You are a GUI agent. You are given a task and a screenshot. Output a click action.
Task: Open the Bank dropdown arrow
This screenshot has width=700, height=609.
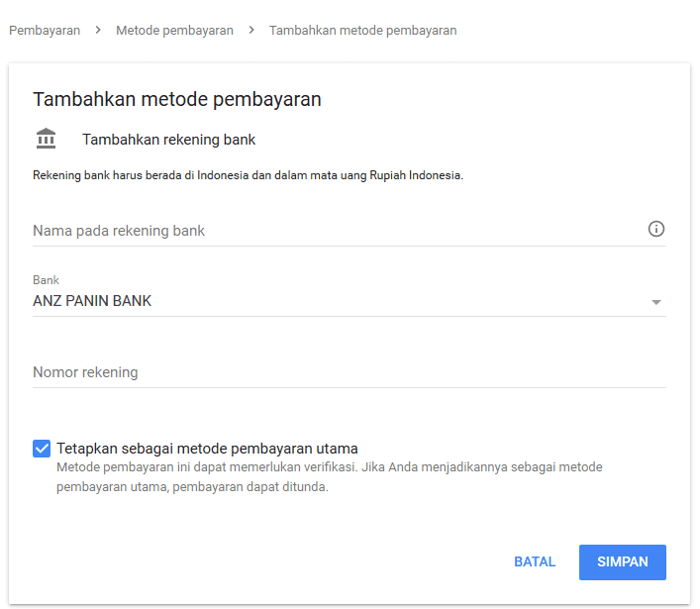click(x=655, y=302)
